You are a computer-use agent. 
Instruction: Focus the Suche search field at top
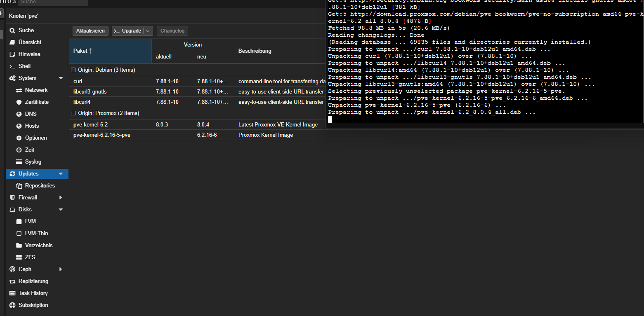point(53,2)
